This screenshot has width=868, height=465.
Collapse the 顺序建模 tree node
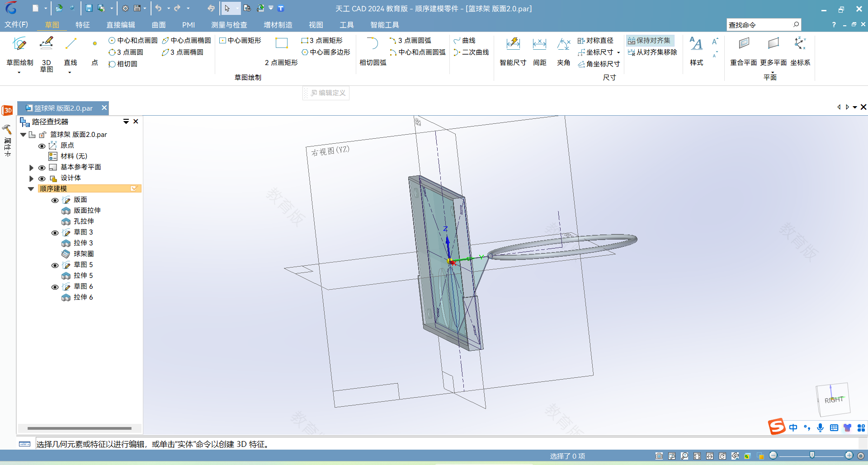[x=31, y=189]
